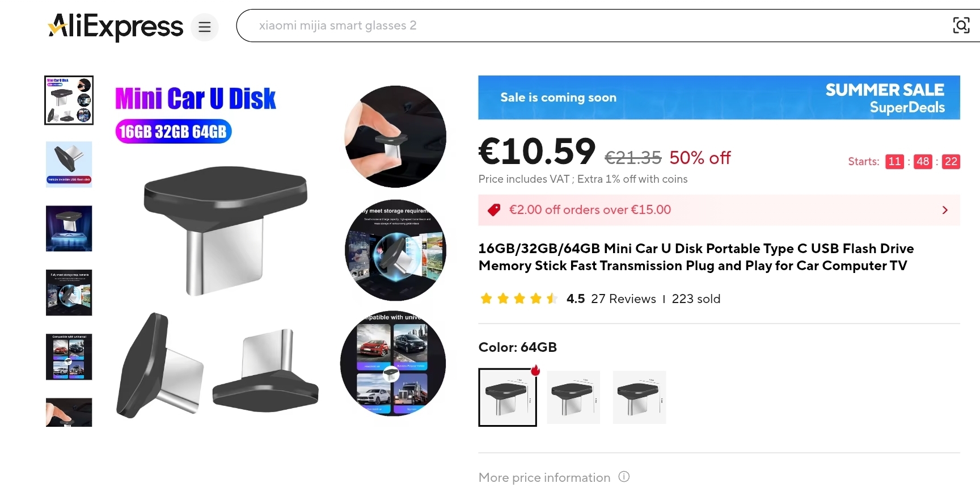Click the star rating icons
This screenshot has width=980, height=500.
click(x=518, y=299)
